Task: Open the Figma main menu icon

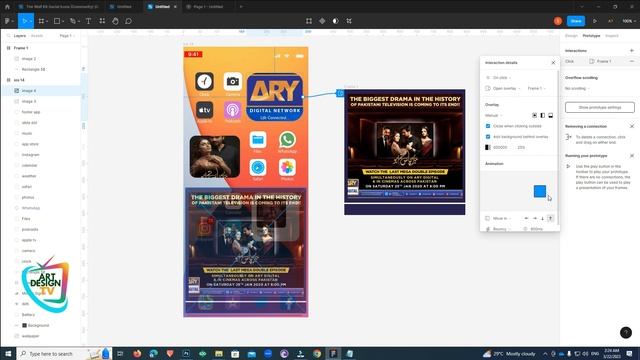Action: coord(8,21)
